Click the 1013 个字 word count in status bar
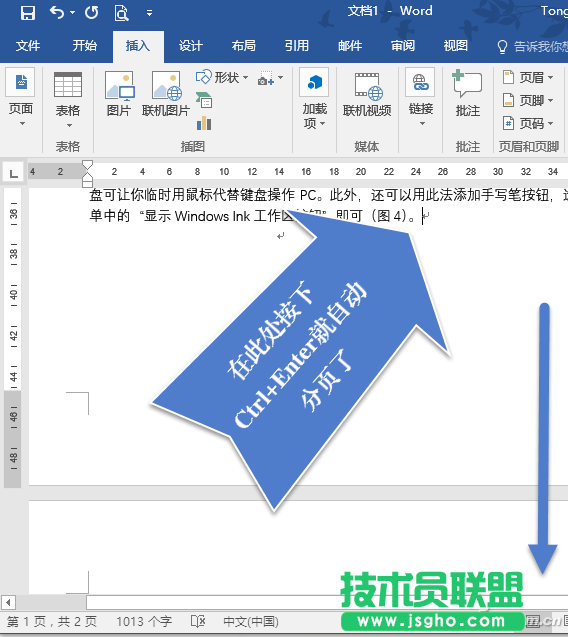 tap(144, 622)
